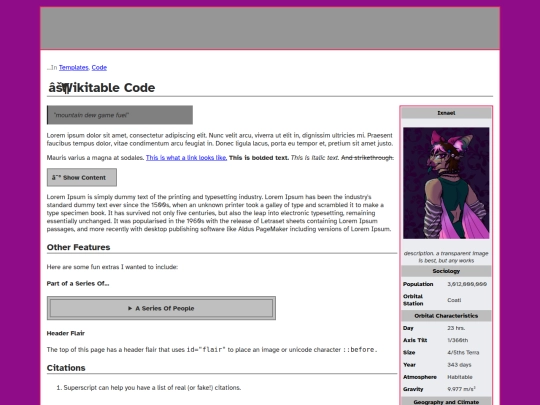This screenshot has height=405, width=540.
Task: Open the Code breadcrumb link
Action: click(99, 68)
